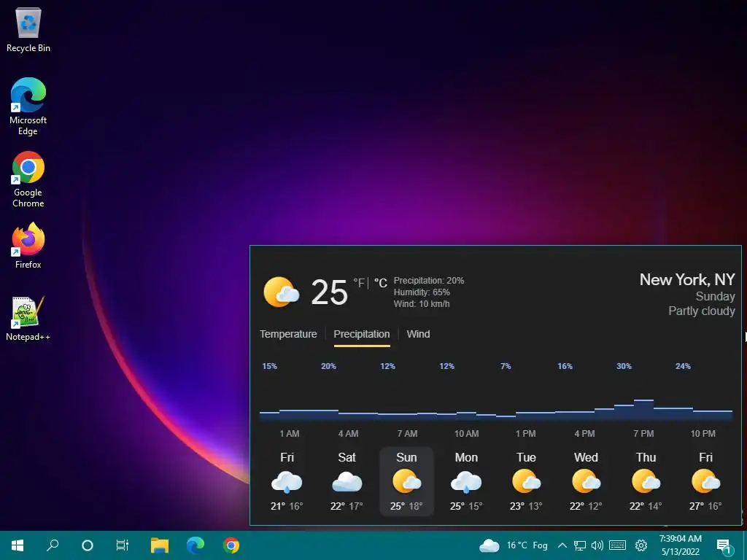
Task: Open the settings gear in tray
Action: [x=641, y=545]
